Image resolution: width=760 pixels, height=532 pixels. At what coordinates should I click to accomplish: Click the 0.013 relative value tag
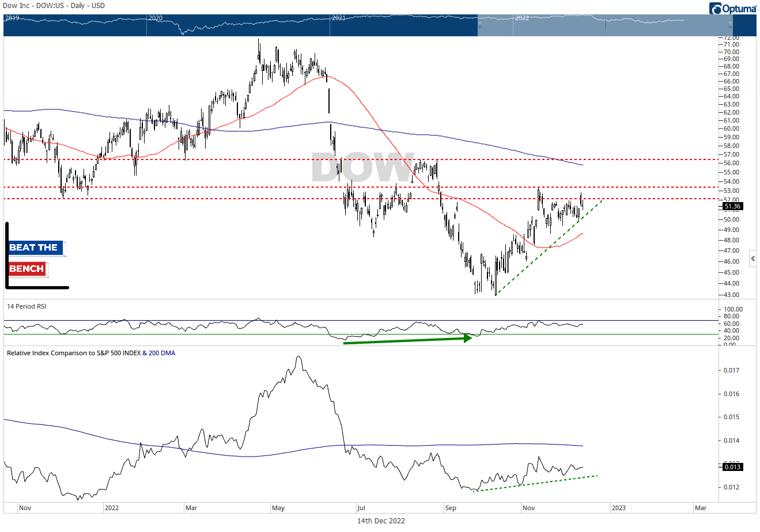pyautogui.click(x=732, y=467)
